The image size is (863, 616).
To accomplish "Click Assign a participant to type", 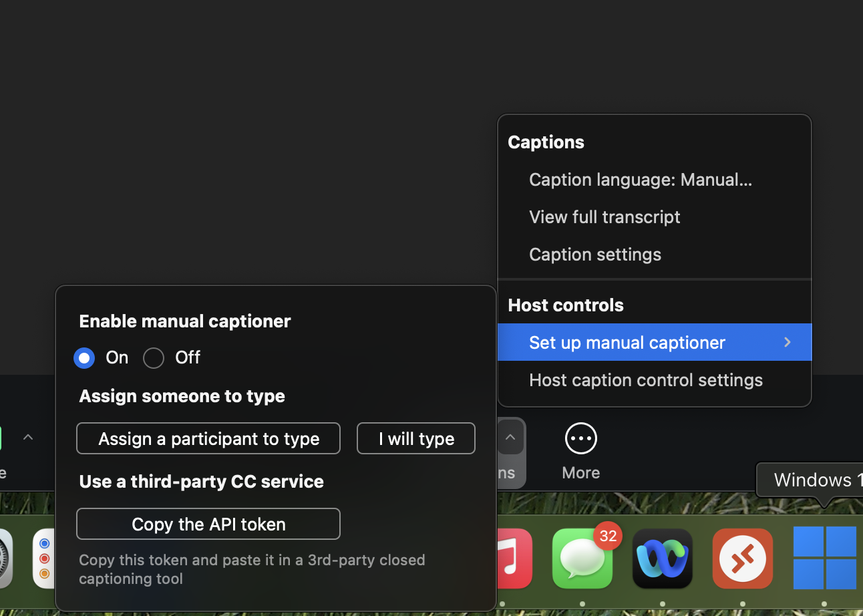I will pyautogui.click(x=208, y=438).
